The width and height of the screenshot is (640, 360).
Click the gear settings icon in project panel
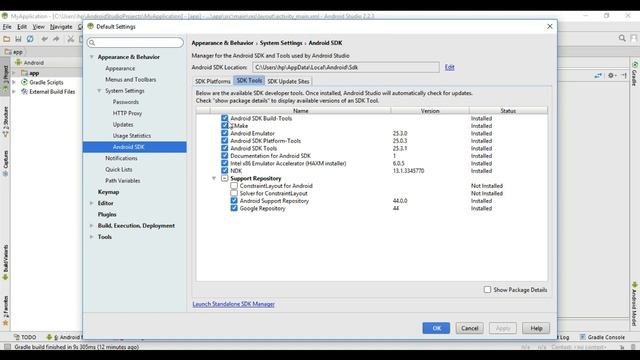click(x=611, y=76)
